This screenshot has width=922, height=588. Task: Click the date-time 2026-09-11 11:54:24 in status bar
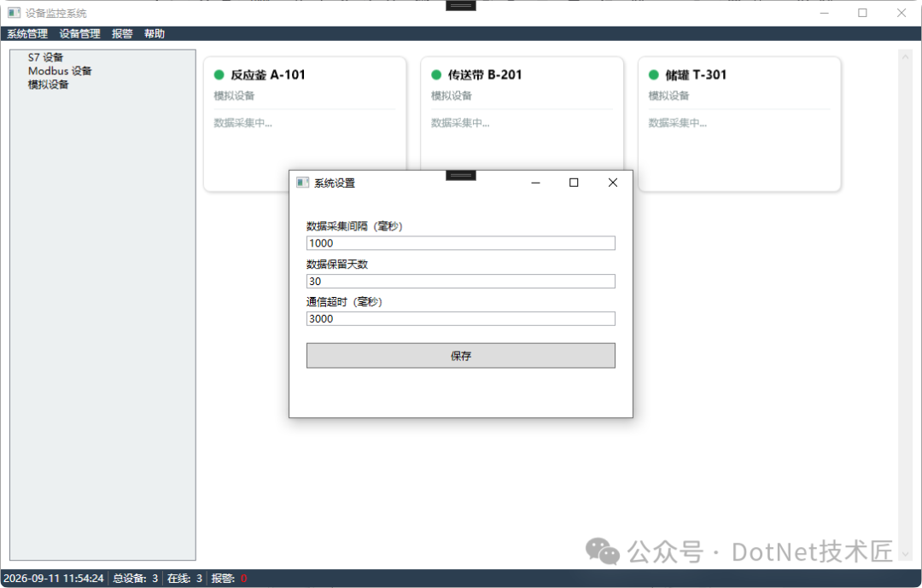[x=54, y=579]
